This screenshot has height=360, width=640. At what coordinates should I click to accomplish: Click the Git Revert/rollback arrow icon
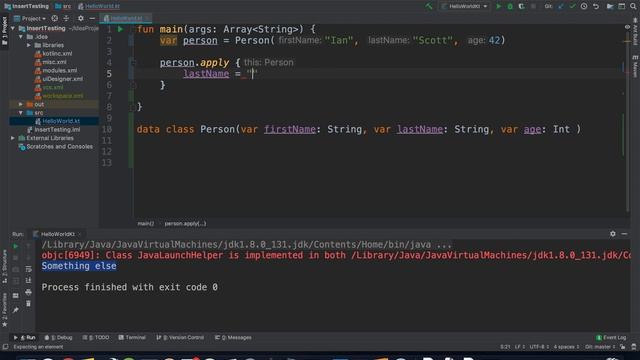click(x=596, y=6)
